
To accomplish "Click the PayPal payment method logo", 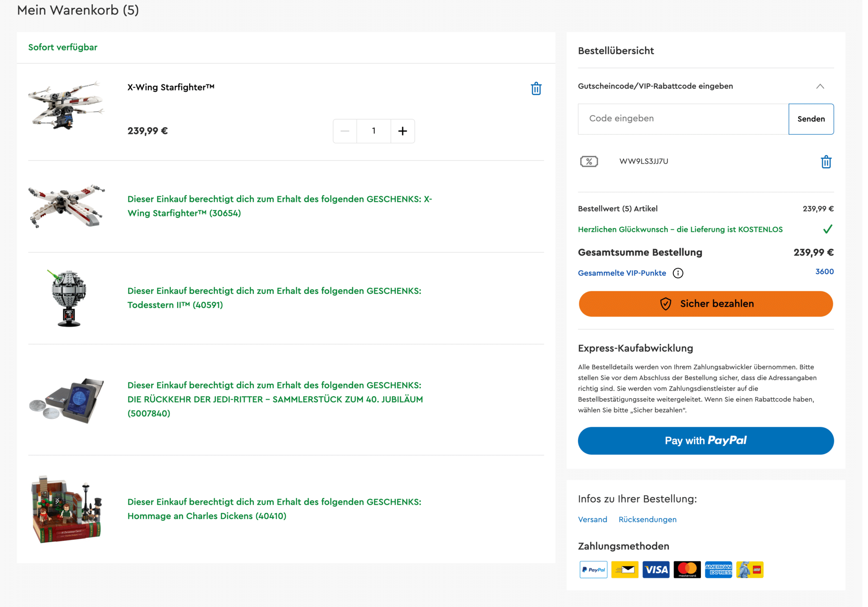I will coord(593,570).
